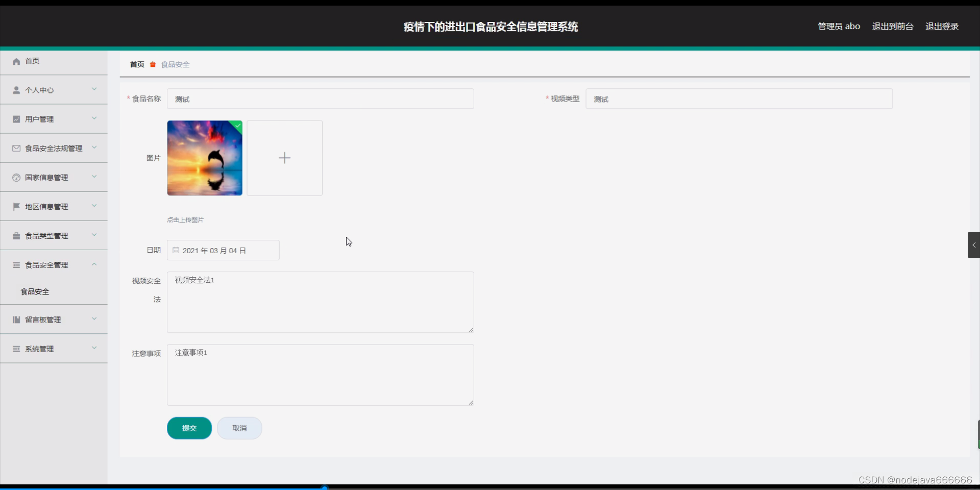Open the 留言板管理 menu item
The height and width of the screenshot is (490, 980).
click(54, 320)
